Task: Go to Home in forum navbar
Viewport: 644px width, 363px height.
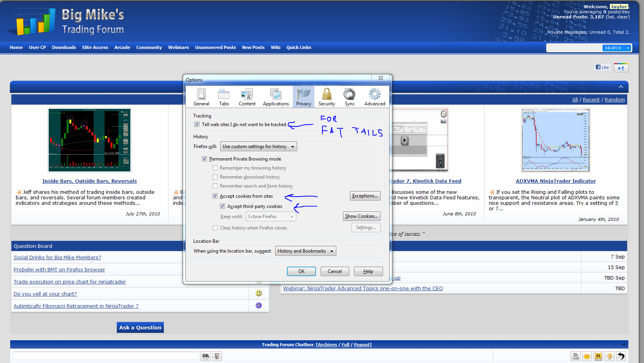Action: [16, 47]
